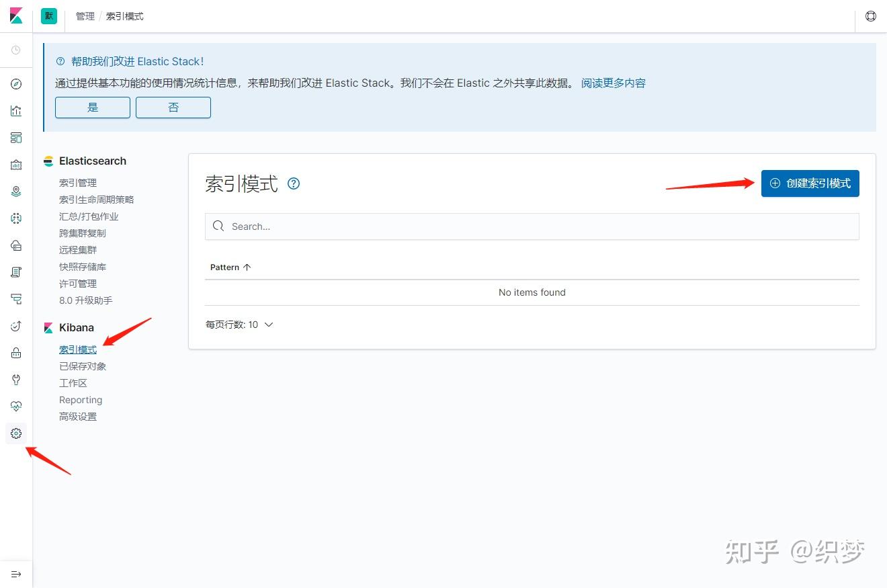This screenshot has height=588, width=887.
Task: Click the help circle icon top-right
Action: (871, 15)
